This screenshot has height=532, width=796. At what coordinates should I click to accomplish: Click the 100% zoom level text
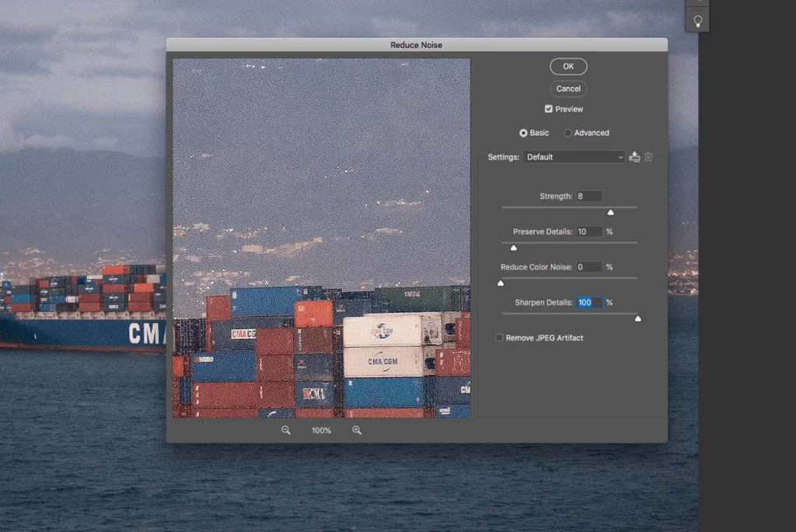click(x=321, y=430)
